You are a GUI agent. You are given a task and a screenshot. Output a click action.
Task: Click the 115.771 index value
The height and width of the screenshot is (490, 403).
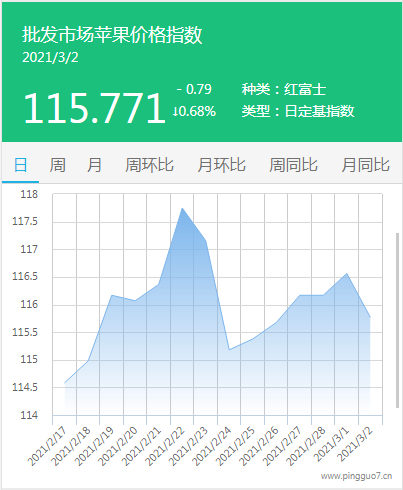95,108
